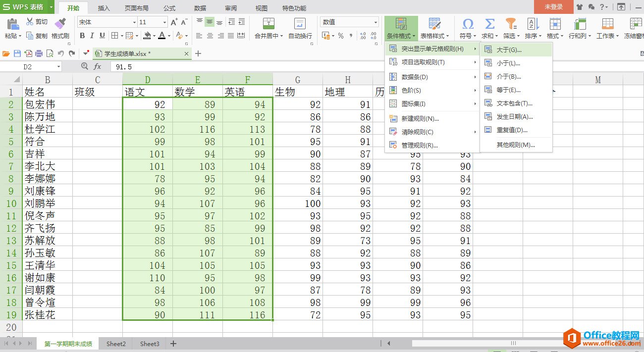Click the Sort (排序) icon
This screenshot has width=644, height=352.
point(533,24)
